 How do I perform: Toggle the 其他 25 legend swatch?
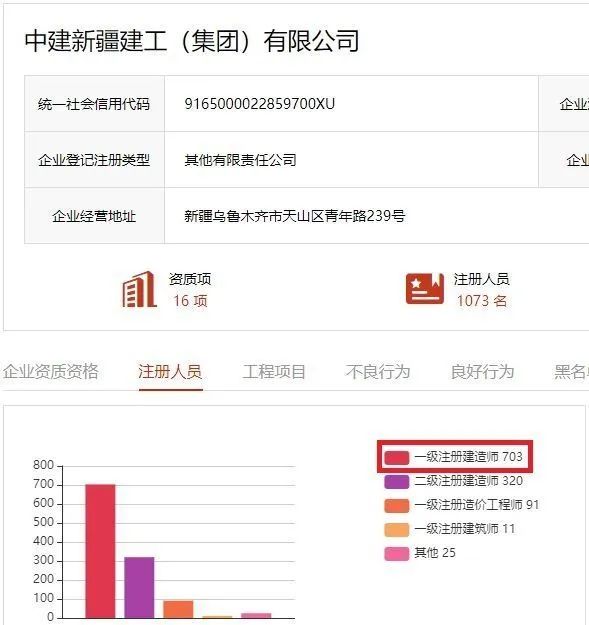(x=397, y=553)
